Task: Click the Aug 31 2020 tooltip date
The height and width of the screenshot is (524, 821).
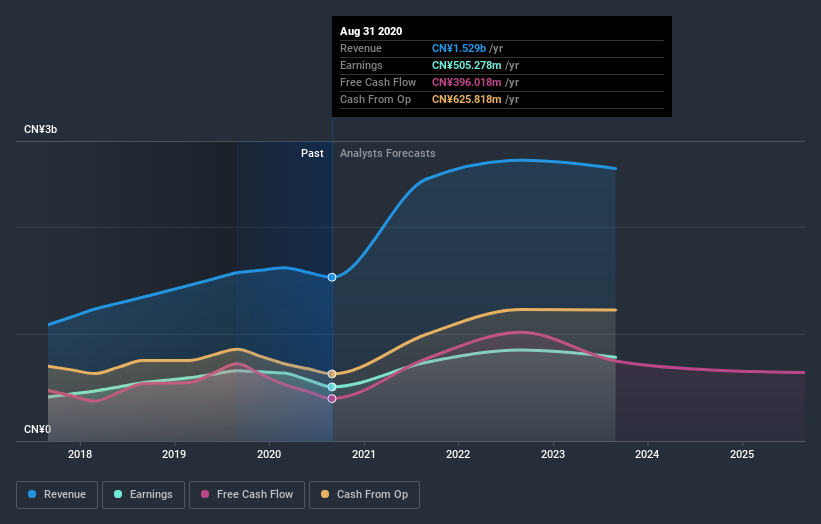Action: point(371,31)
